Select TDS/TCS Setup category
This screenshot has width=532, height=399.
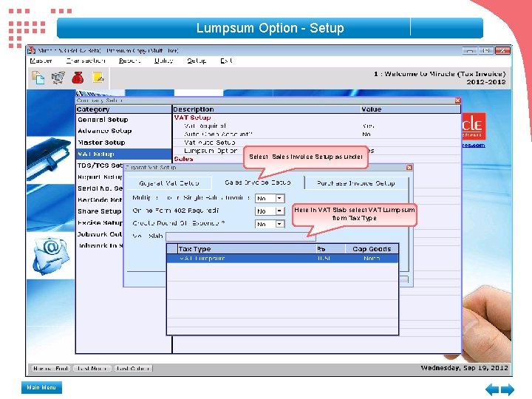point(100,166)
